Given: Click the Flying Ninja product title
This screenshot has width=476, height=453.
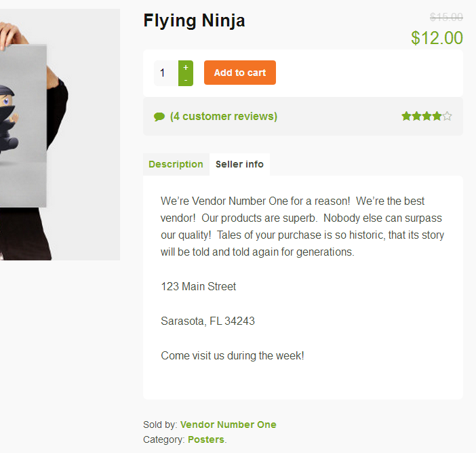Looking at the screenshot, I should [x=194, y=21].
